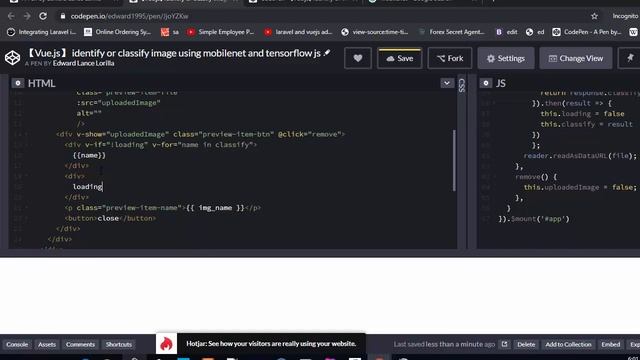Open the view-source bookmark
This screenshot has height=360, width=640.
point(375,32)
